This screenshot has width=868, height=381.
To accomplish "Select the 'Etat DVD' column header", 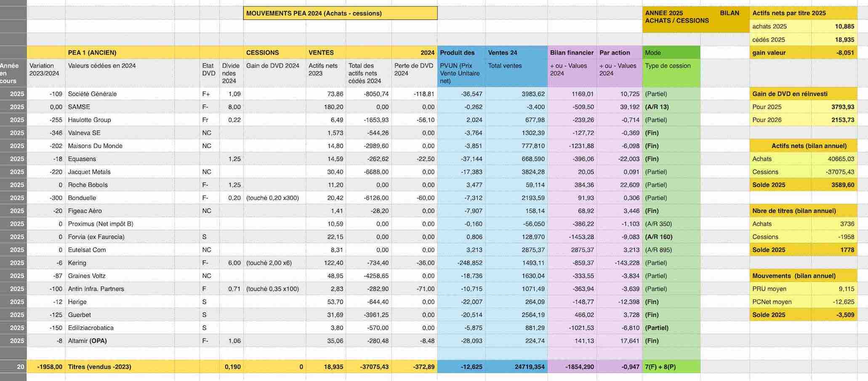I will 209,73.
